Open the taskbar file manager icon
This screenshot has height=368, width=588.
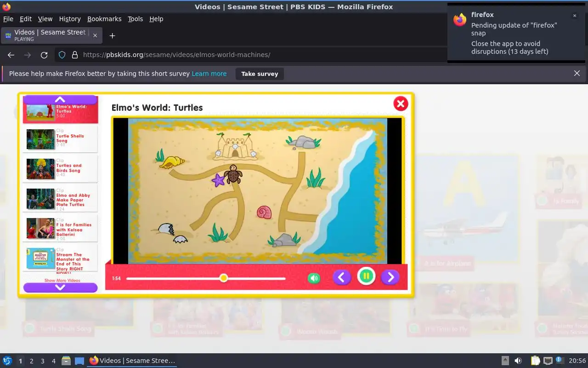pos(66,361)
